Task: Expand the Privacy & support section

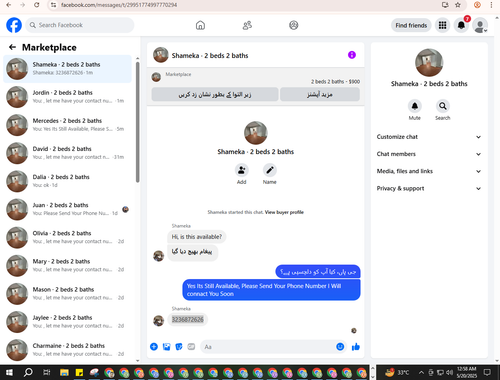Action: point(429,189)
